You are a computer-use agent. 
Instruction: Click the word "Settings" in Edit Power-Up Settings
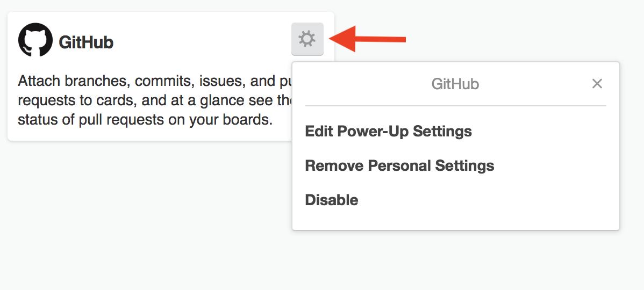pyautogui.click(x=442, y=132)
